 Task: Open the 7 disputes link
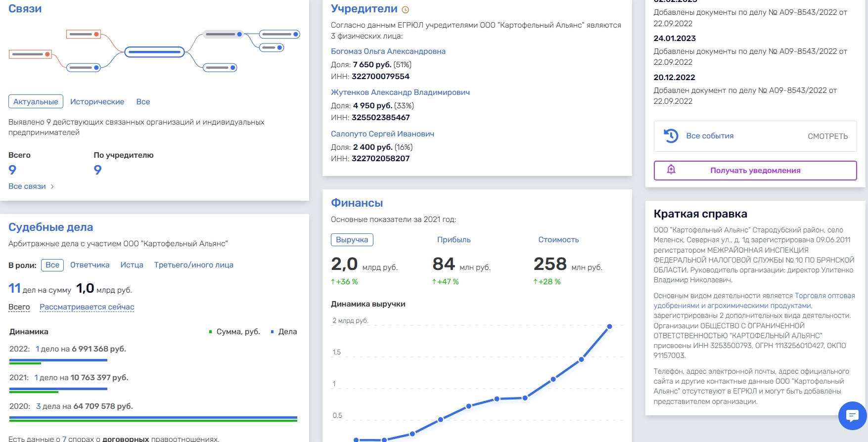tap(64, 439)
